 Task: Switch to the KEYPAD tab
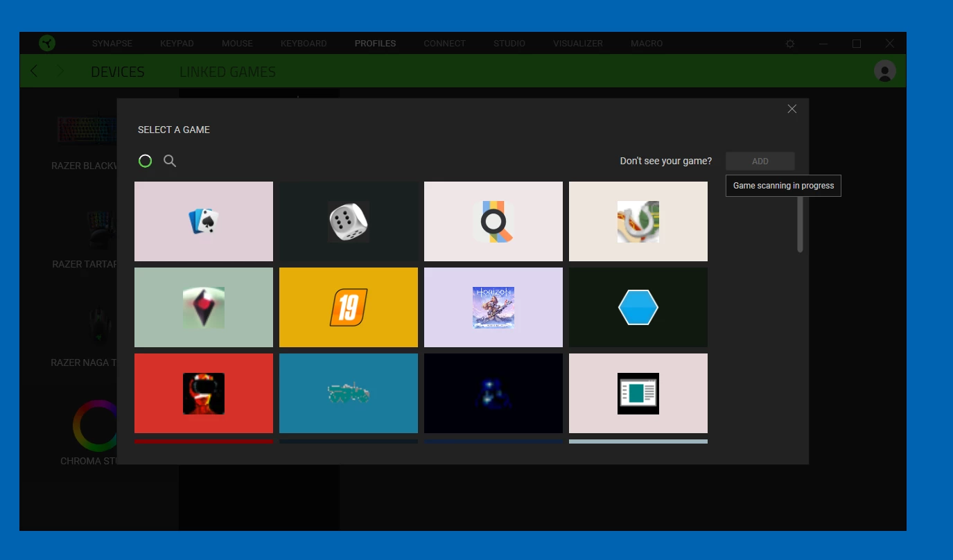177,43
